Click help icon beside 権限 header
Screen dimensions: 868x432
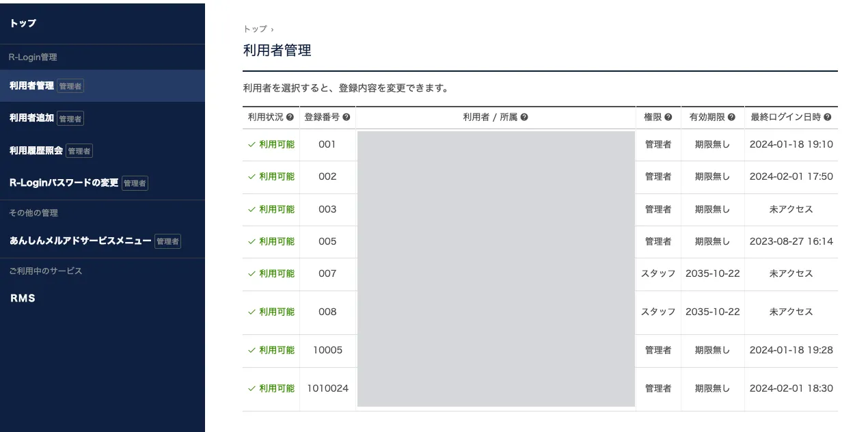pos(668,118)
